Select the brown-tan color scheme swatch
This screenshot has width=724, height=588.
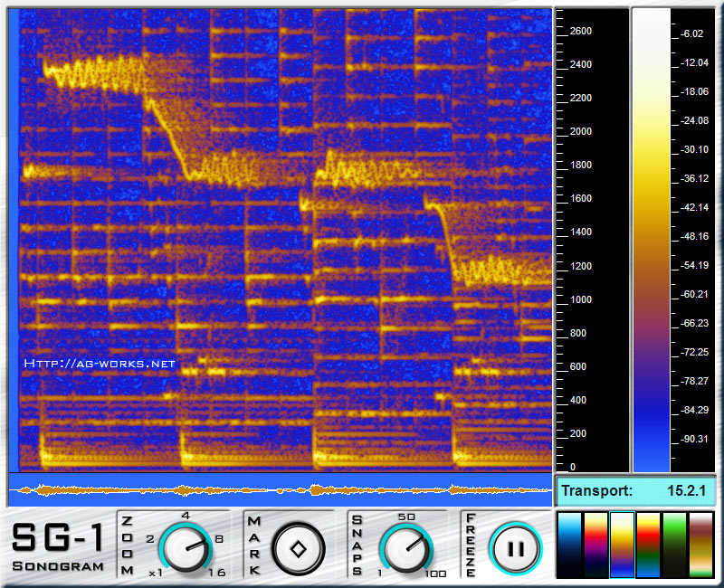(x=700, y=545)
